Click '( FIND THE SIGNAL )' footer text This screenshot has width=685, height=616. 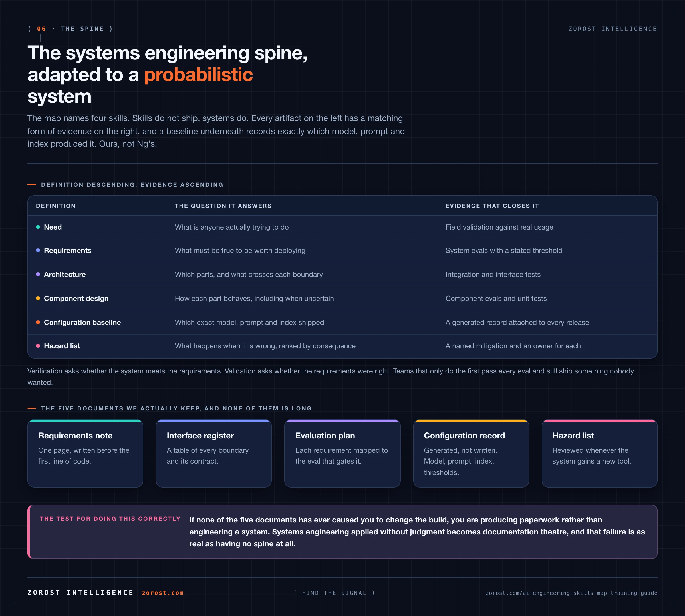tap(335, 593)
